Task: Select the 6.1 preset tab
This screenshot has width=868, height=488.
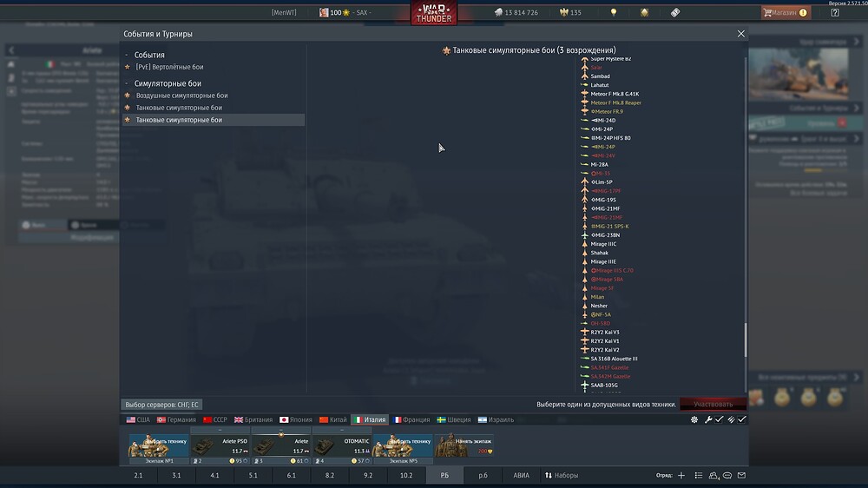Action: [291, 475]
